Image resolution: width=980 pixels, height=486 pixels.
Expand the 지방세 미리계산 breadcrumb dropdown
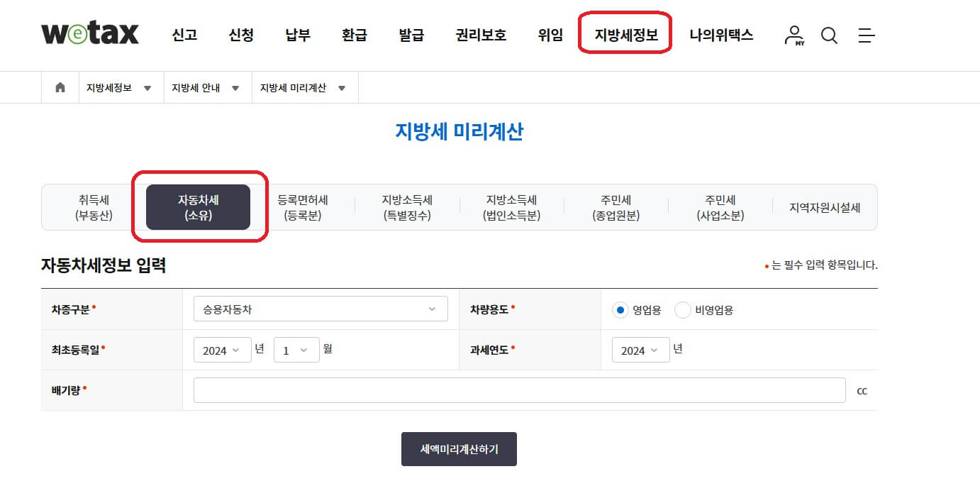click(x=342, y=87)
